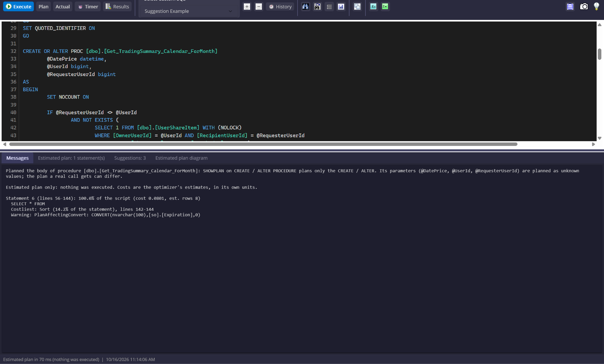Click the horizontal scrollbar right arrow
Screen dimensions: 604x364
pyautogui.click(x=594, y=144)
